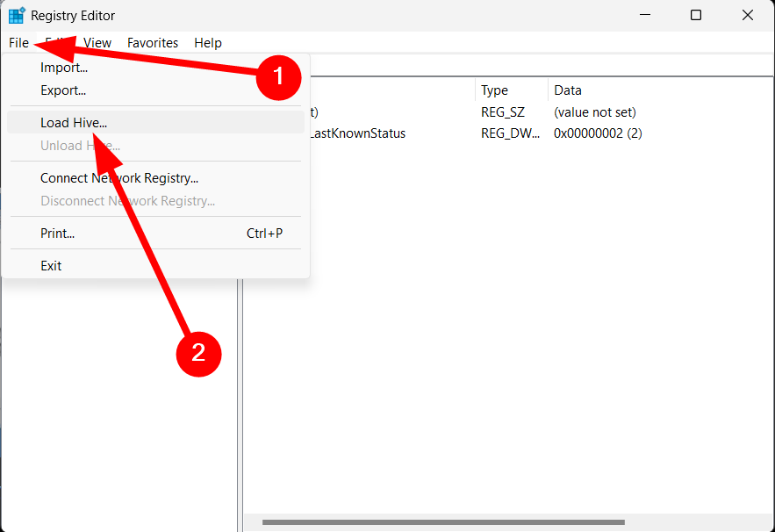
Task: Select the REG_SZ type cell
Action: pos(503,112)
